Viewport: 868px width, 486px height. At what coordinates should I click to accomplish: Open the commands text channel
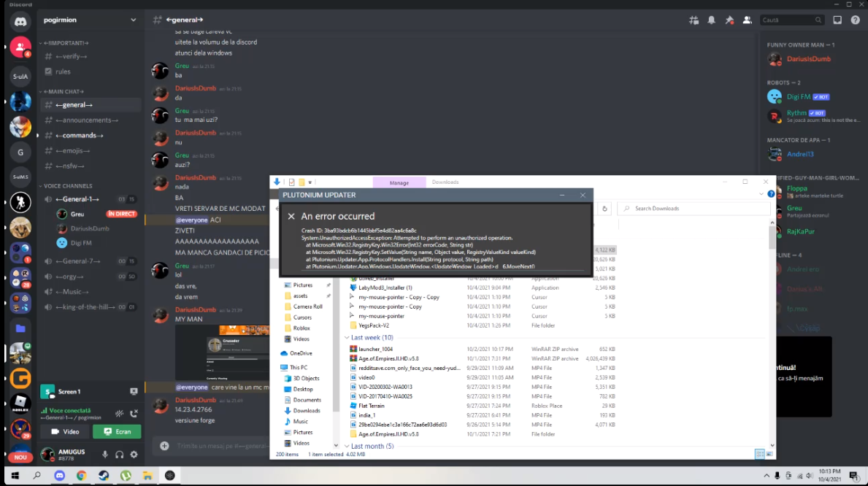[90, 135]
